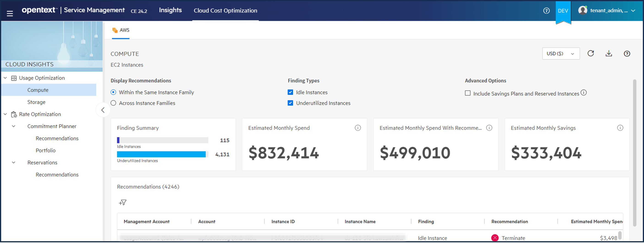The height and width of the screenshot is (243, 644).
Task: Select Across Instance Families radio button
Action: point(113,103)
